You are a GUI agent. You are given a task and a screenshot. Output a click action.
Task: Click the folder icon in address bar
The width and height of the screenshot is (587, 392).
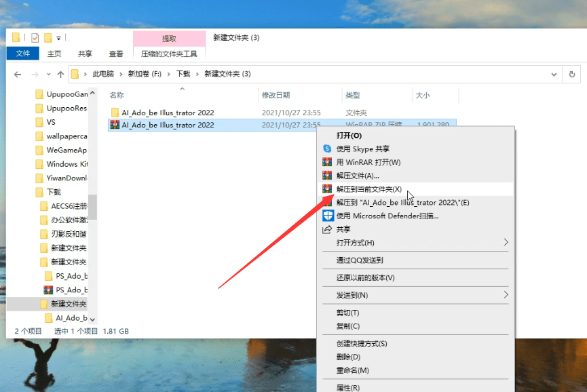pos(75,74)
